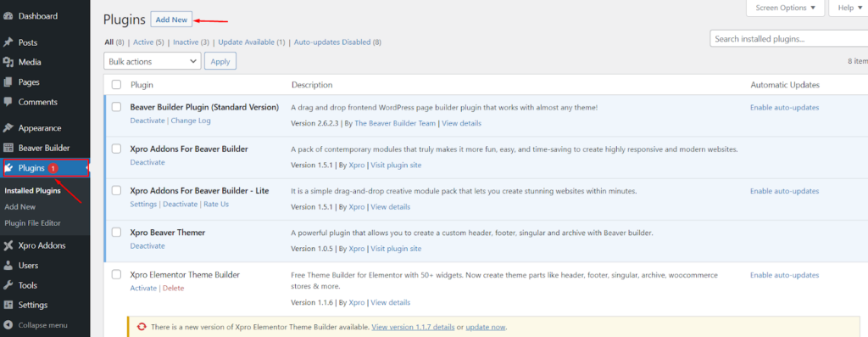Click the Settings sliders icon

click(8, 306)
